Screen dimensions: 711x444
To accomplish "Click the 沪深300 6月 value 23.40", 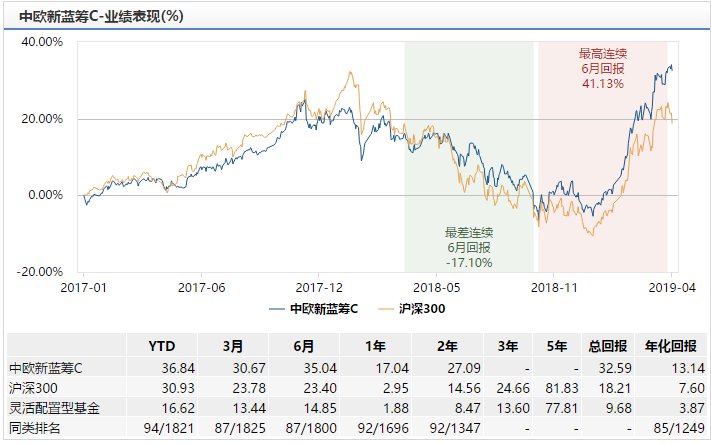I will [x=320, y=388].
